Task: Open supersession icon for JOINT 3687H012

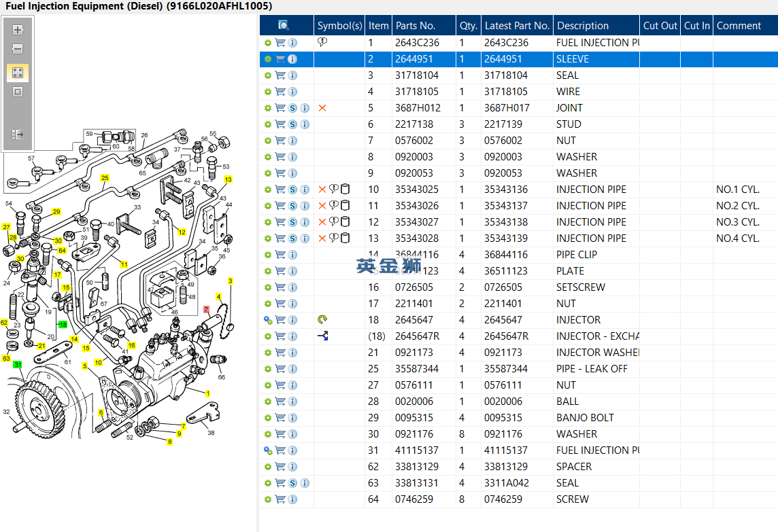Action: pyautogui.click(x=292, y=108)
